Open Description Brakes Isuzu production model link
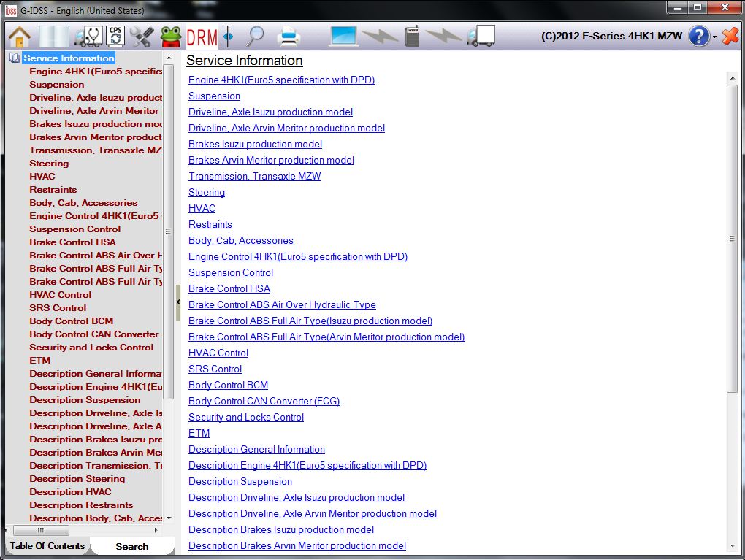The image size is (745, 560). [280, 529]
